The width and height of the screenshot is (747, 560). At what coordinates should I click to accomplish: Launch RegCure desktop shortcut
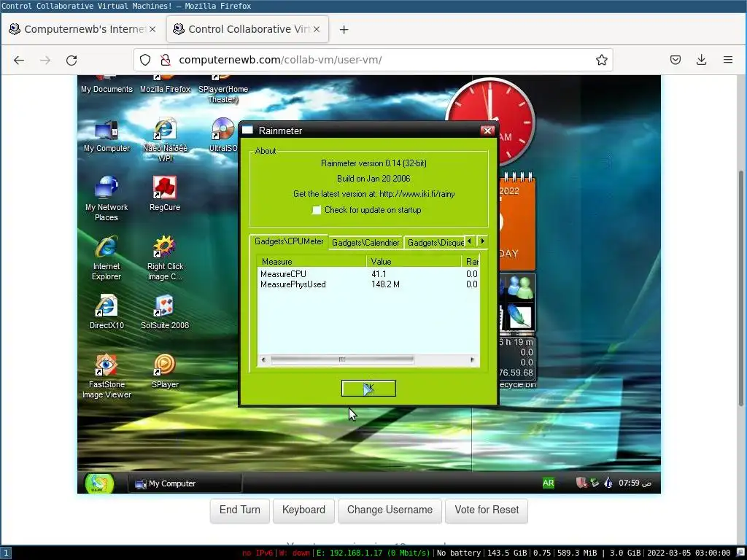click(x=165, y=193)
